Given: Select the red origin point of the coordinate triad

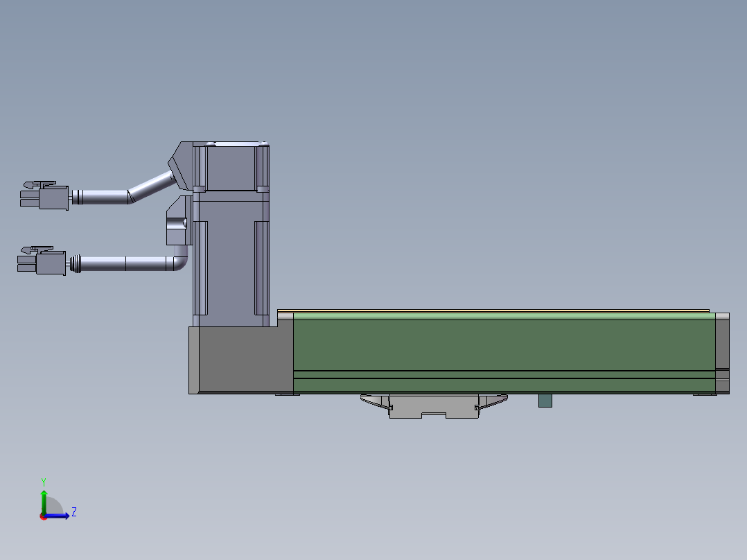Looking at the screenshot, I should [x=43, y=516].
